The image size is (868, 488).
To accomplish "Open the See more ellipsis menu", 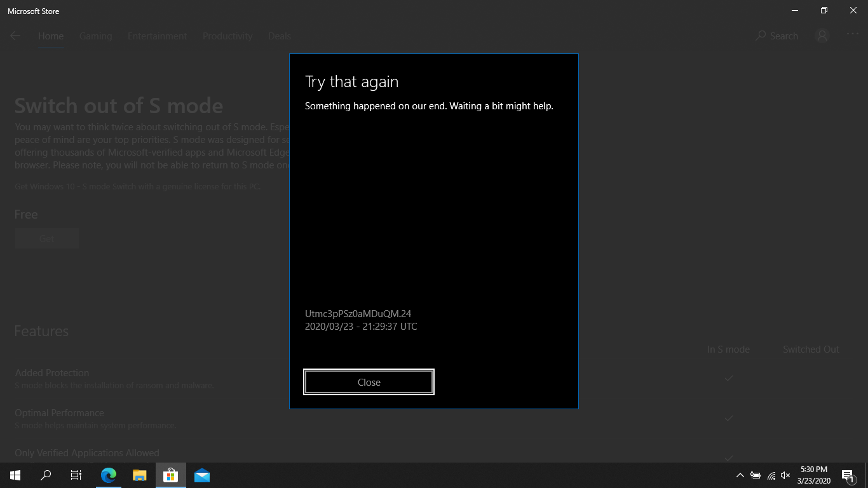I will click(853, 34).
